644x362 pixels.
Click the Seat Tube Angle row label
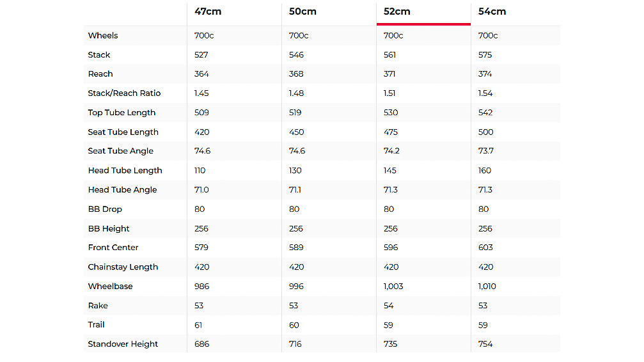120,151
